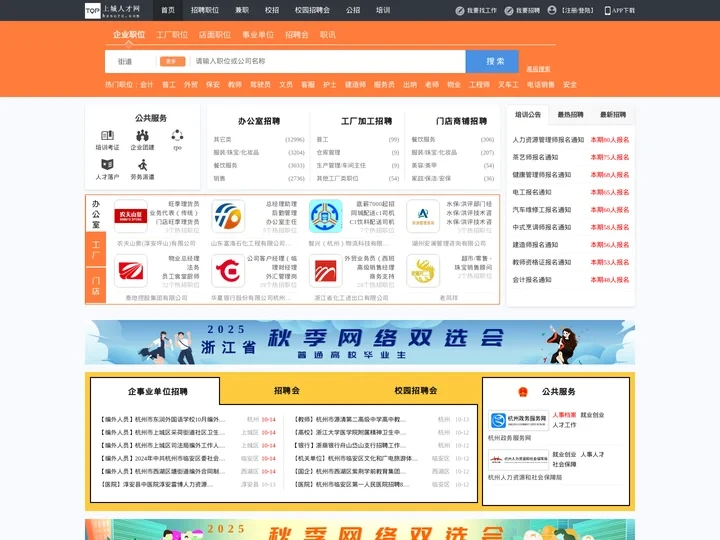
Task: Open the 湖州安澜管理咨询 company logo
Action: pos(423,216)
